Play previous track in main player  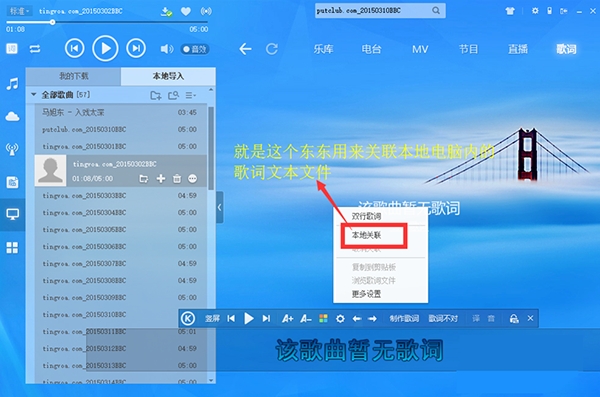75,48
